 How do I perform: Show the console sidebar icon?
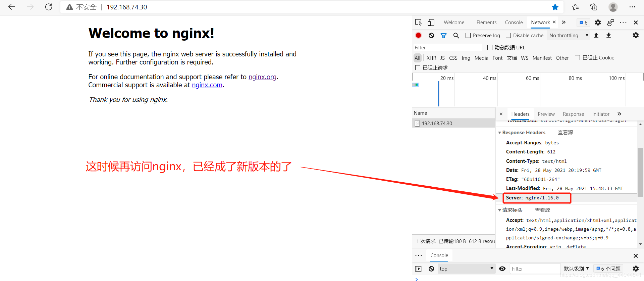pos(418,269)
